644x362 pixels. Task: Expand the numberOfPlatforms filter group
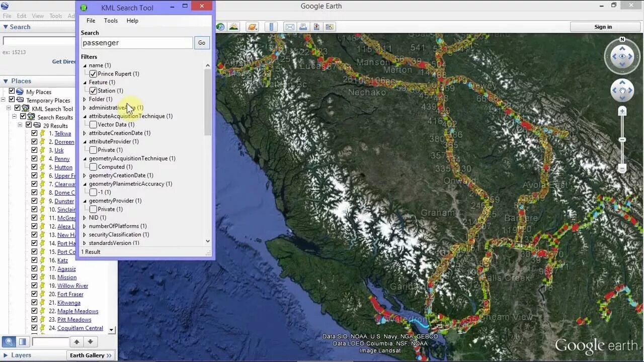tap(85, 226)
